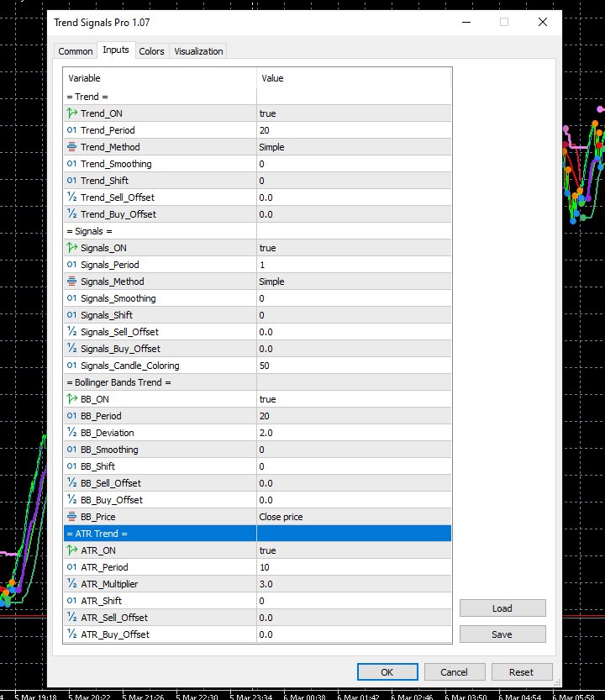Click the integer icon beside Signals_Candle_Coloring
The image size is (605, 700).
[72, 366]
